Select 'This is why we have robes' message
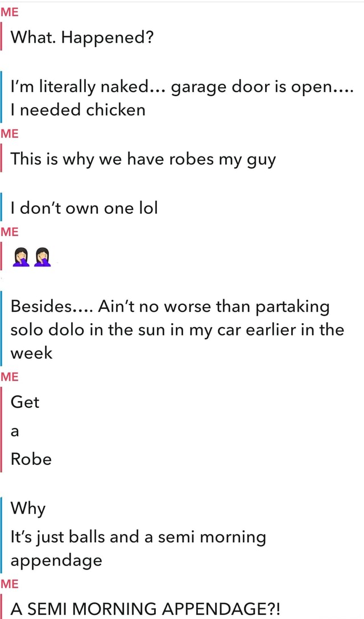Screen dimensions: 364x619 [x=143, y=159]
